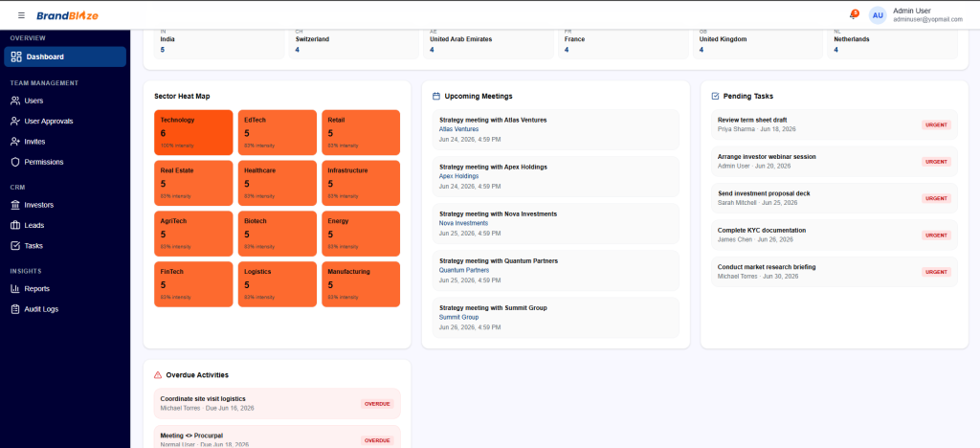Image resolution: width=980 pixels, height=448 pixels.
Task: Click the FinTech sector tile
Action: coord(193,284)
